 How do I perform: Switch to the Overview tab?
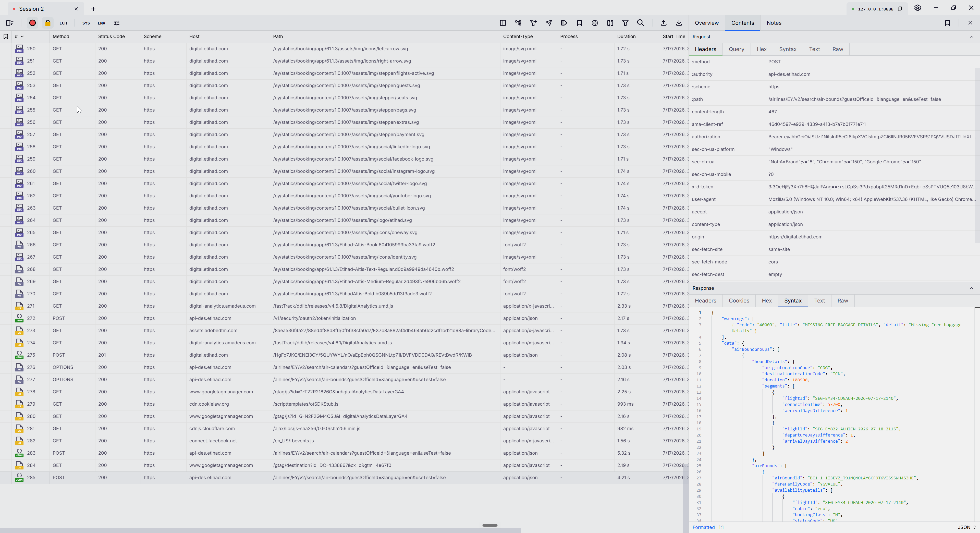tap(706, 23)
